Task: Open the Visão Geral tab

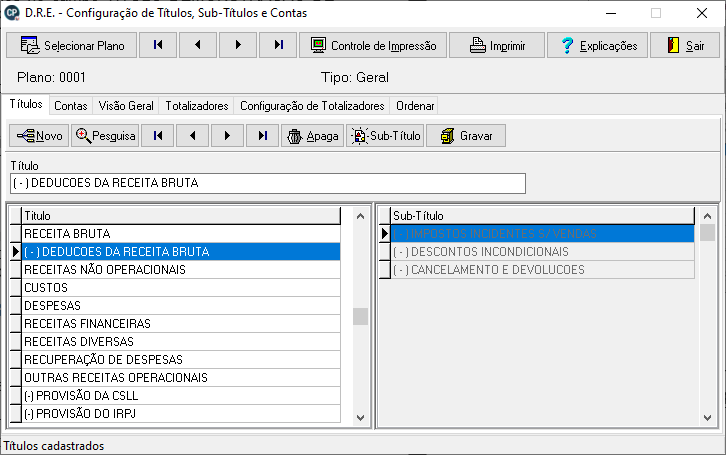Action: (x=126, y=106)
